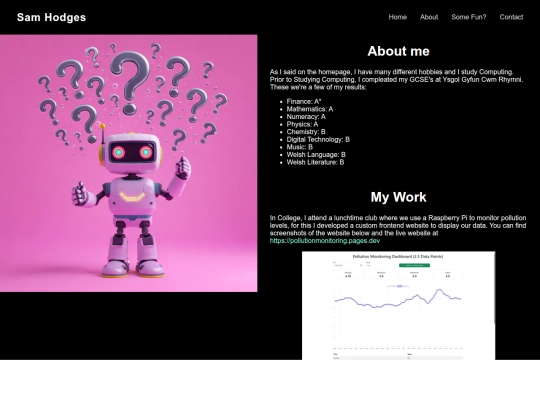Image resolution: width=540 pixels, height=405 pixels.
Task: Click the Sam Hodges site title
Action: click(x=51, y=17)
